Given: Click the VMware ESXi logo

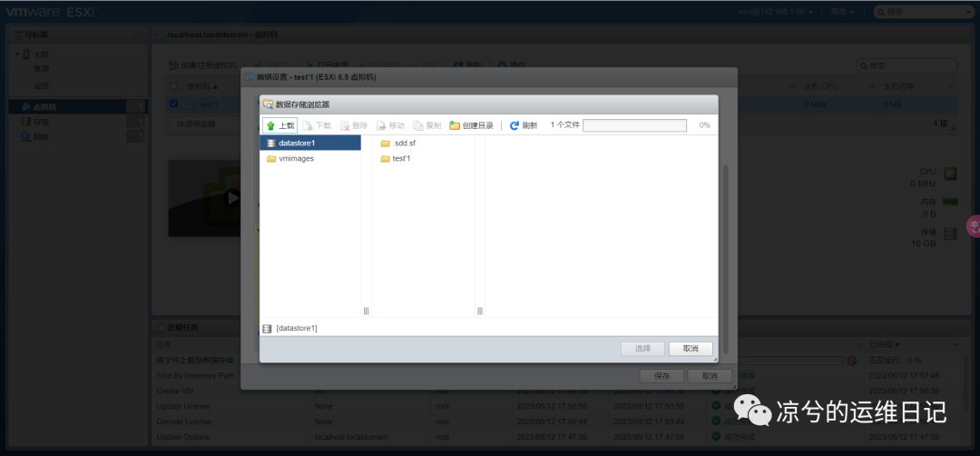Looking at the screenshot, I should [x=53, y=12].
